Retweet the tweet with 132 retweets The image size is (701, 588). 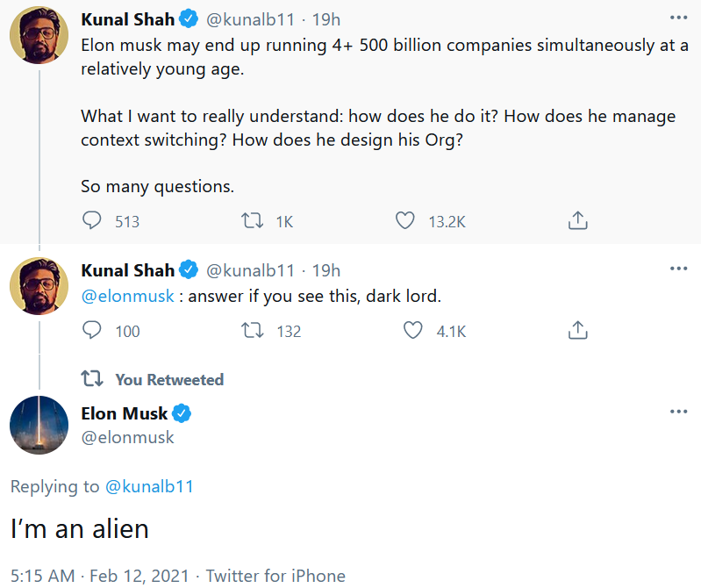pos(253,331)
